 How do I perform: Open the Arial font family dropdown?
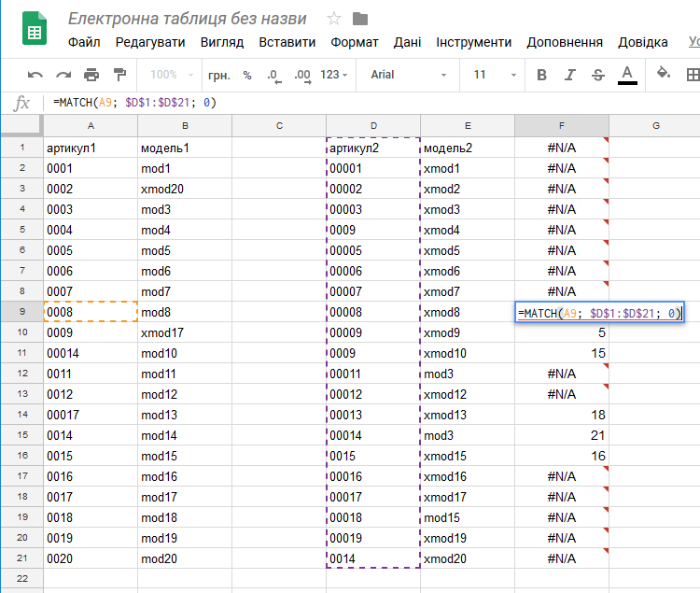[x=408, y=75]
